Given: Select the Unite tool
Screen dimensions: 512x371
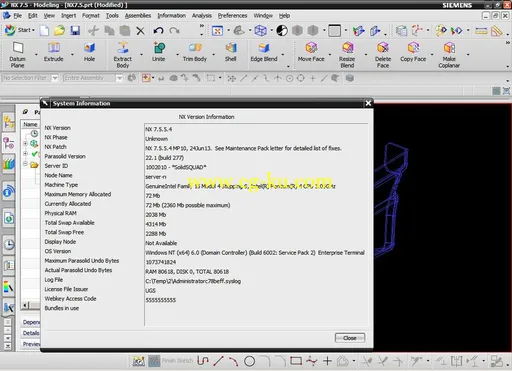Looking at the screenshot, I should 159,52.
